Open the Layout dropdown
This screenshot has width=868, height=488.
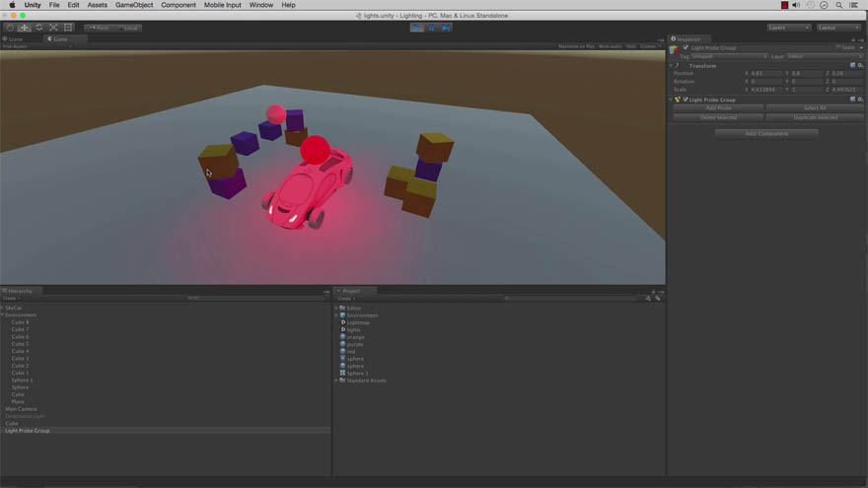tap(838, 28)
